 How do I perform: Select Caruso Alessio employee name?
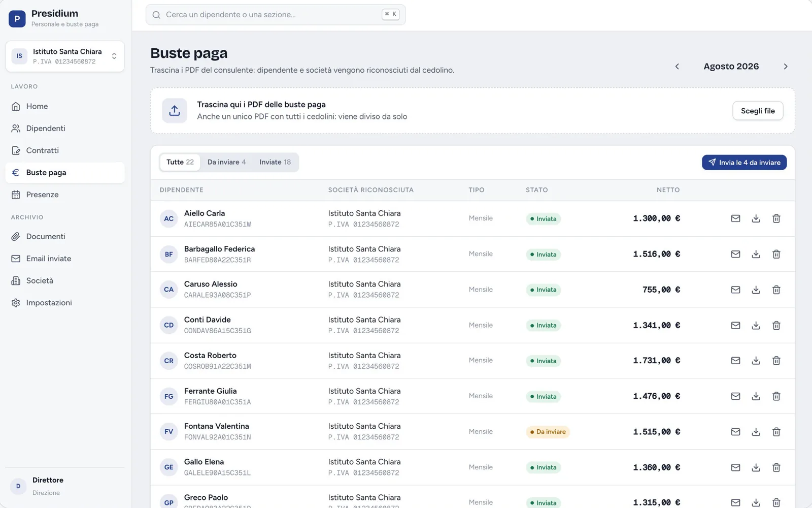(211, 284)
